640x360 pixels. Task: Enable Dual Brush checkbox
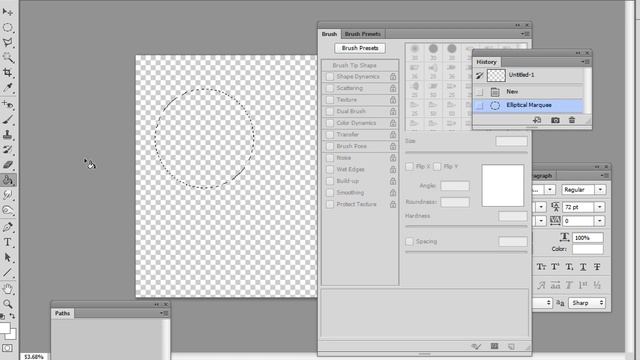[x=330, y=111]
